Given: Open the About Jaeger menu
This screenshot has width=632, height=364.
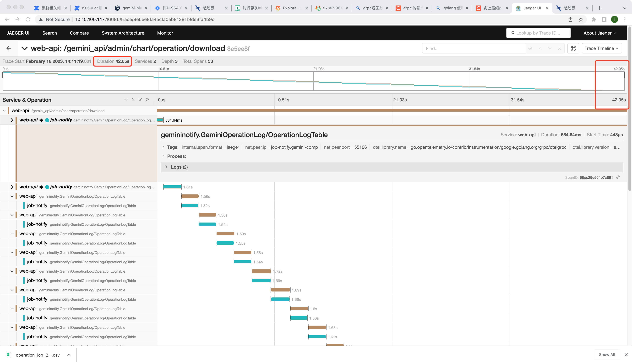Looking at the screenshot, I should [599, 33].
